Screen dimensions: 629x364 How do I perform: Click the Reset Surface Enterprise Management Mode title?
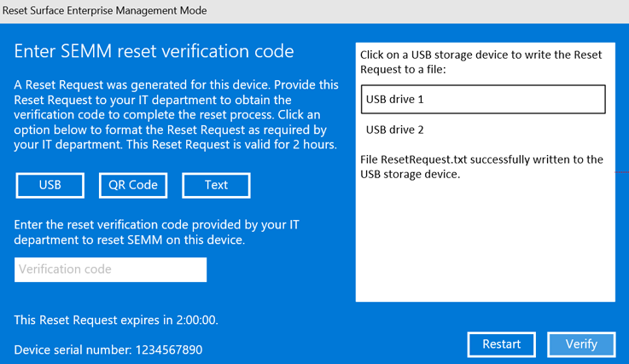click(x=104, y=10)
